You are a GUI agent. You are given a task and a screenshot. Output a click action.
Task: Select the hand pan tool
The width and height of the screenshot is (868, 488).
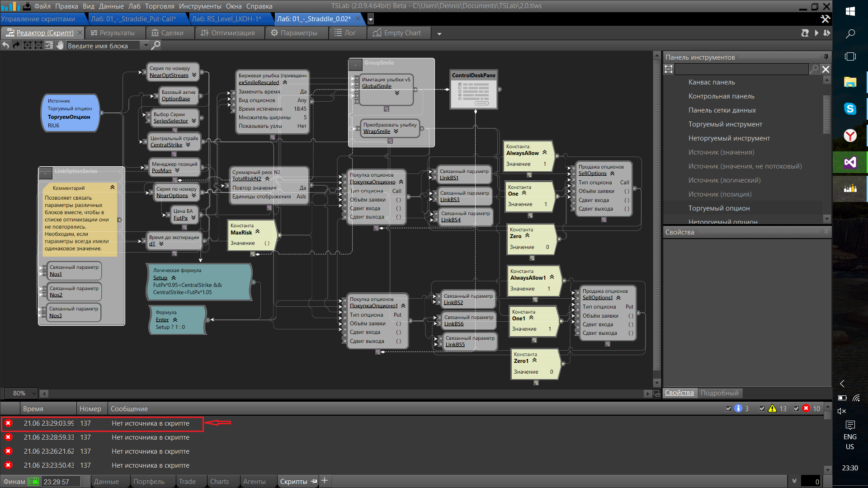(x=60, y=45)
